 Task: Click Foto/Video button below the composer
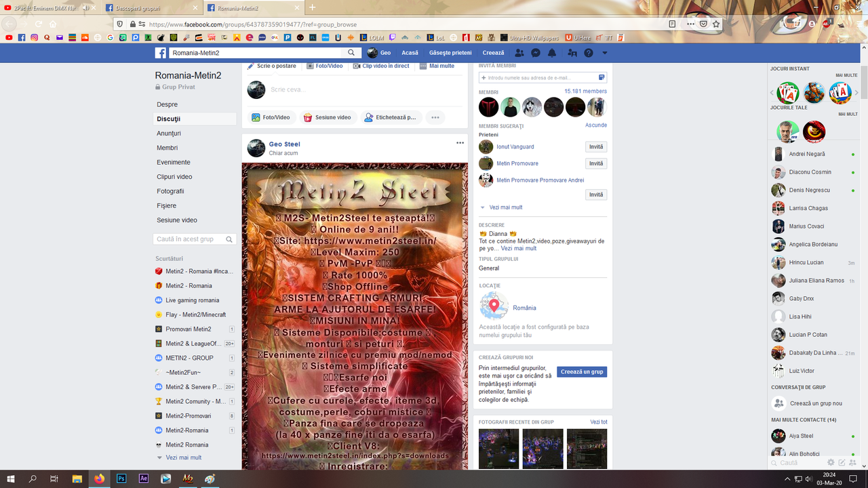(x=271, y=117)
